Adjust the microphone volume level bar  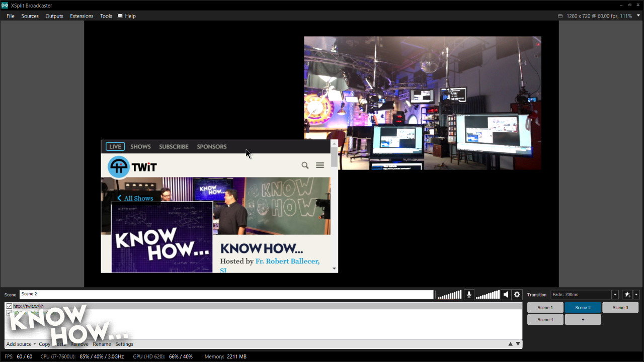point(449,295)
